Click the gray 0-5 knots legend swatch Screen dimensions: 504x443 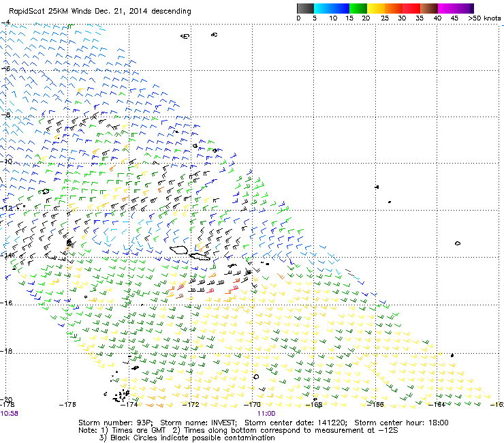point(305,8)
